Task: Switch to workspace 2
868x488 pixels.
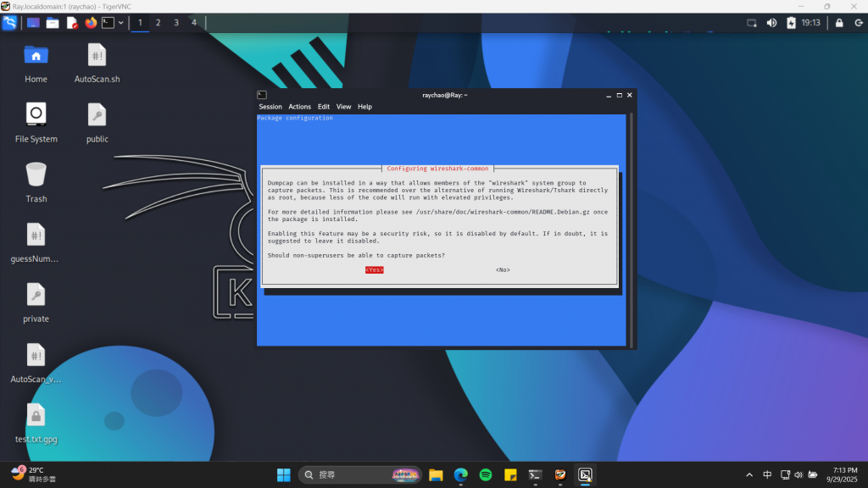Action: click(159, 23)
